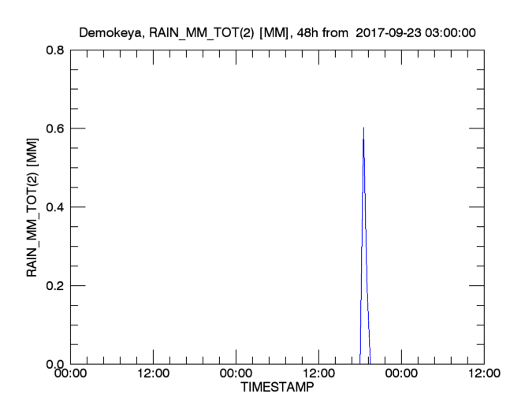Click the 0.2 y-axis tick label
Screen dimensions: 525x420
[x=54, y=285]
